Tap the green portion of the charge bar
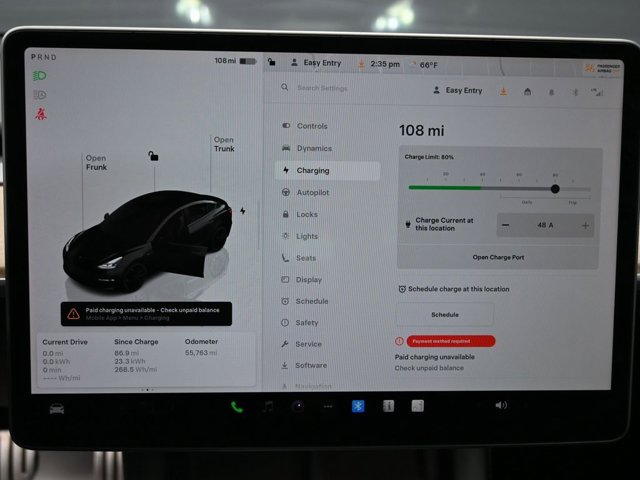640x480 pixels. pos(444,188)
